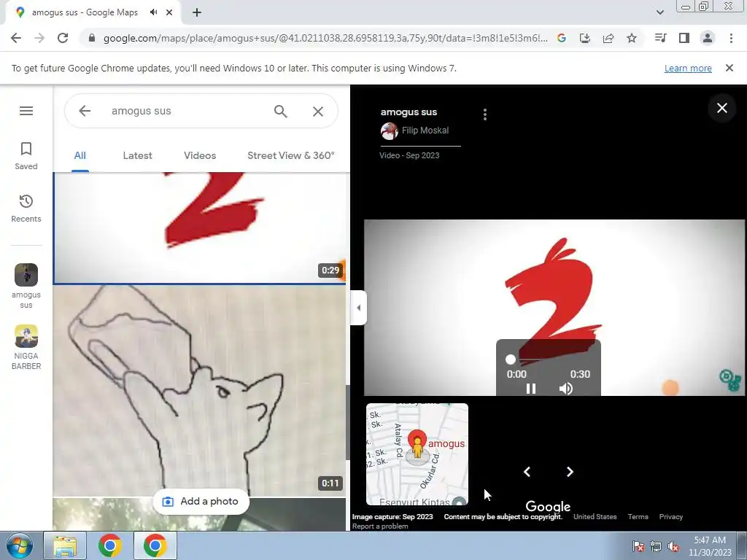Pause the playing video
This screenshot has width=747, height=560.
(531, 389)
